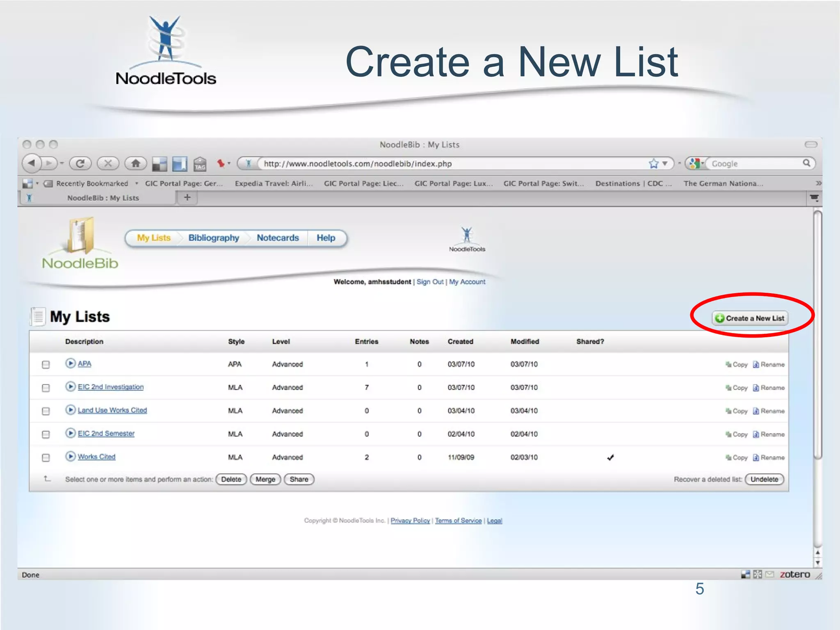
Task: Open the Legal footer link
Action: (494, 520)
